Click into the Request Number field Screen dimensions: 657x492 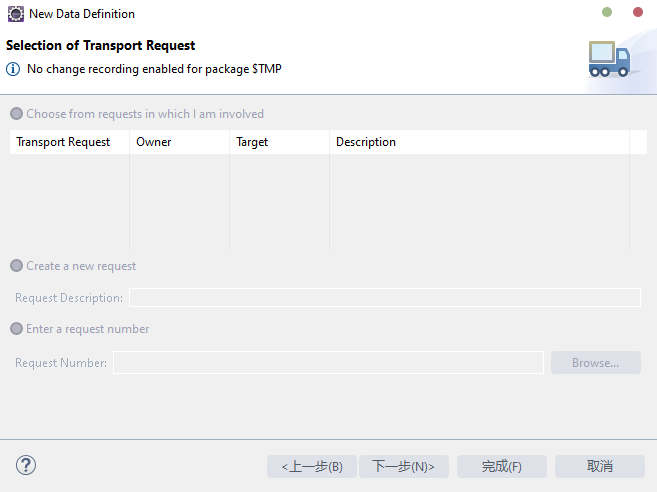(x=328, y=363)
